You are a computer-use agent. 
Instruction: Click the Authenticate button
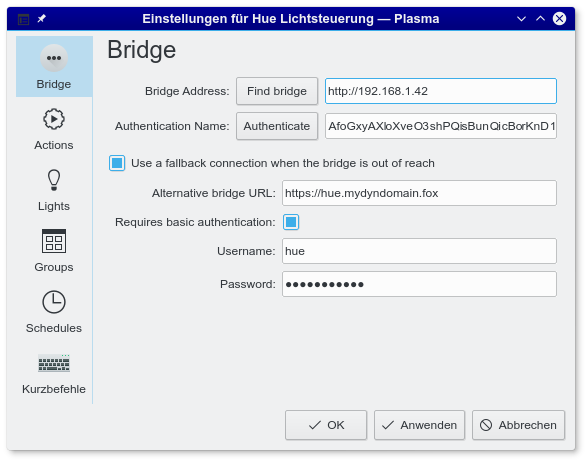tap(277, 126)
